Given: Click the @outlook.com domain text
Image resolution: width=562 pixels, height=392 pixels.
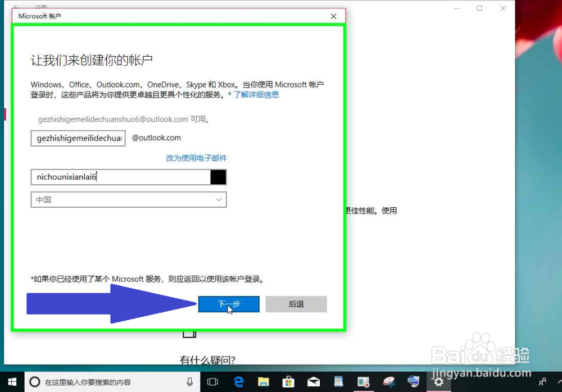Looking at the screenshot, I should point(156,138).
